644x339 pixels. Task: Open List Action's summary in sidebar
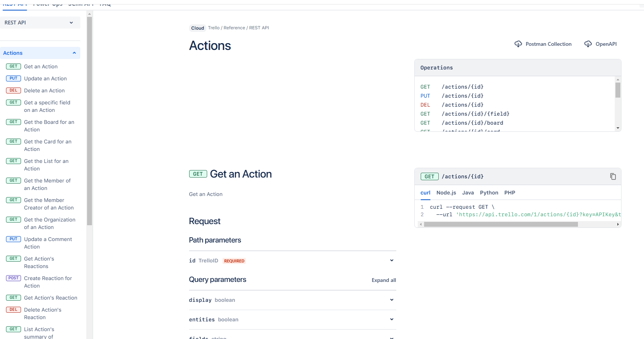click(x=39, y=333)
